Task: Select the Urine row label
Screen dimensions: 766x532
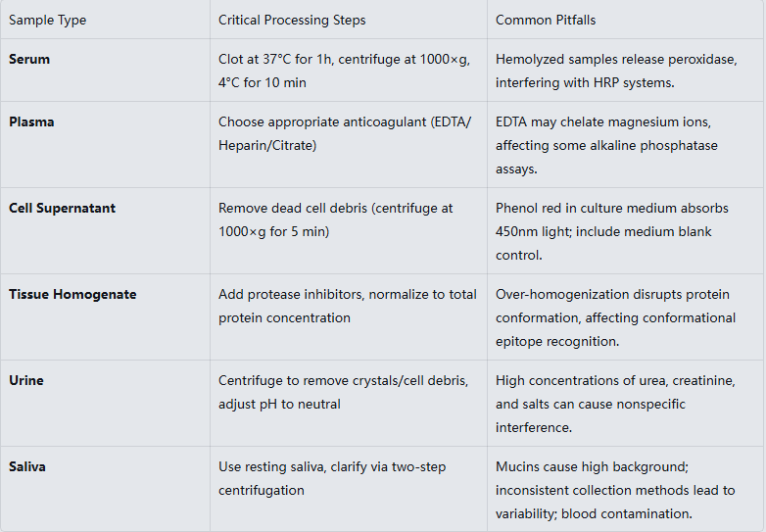Action: (x=26, y=380)
